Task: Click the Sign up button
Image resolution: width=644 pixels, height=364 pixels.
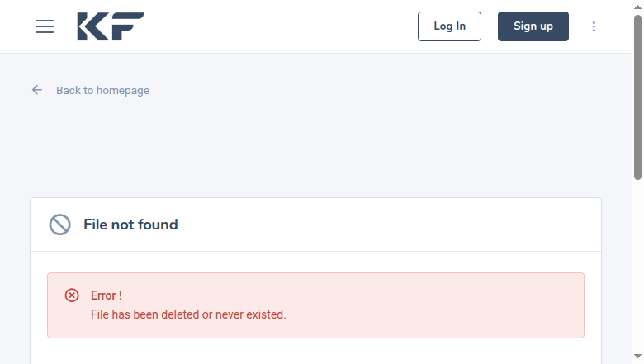Action: [533, 26]
